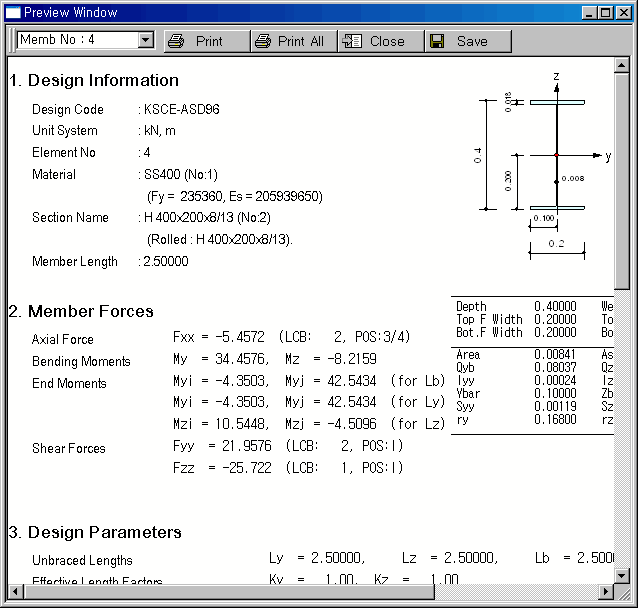Click the printer icon on Print button

[176, 41]
